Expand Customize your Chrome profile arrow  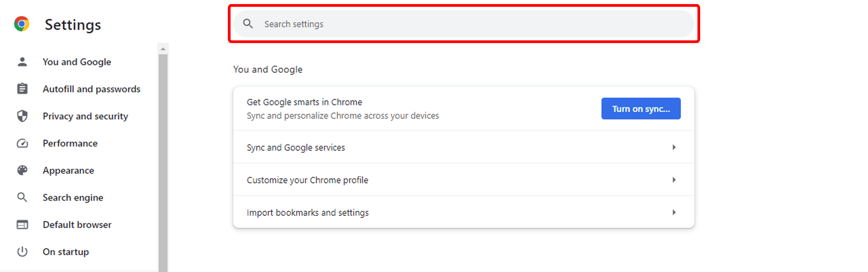674,180
